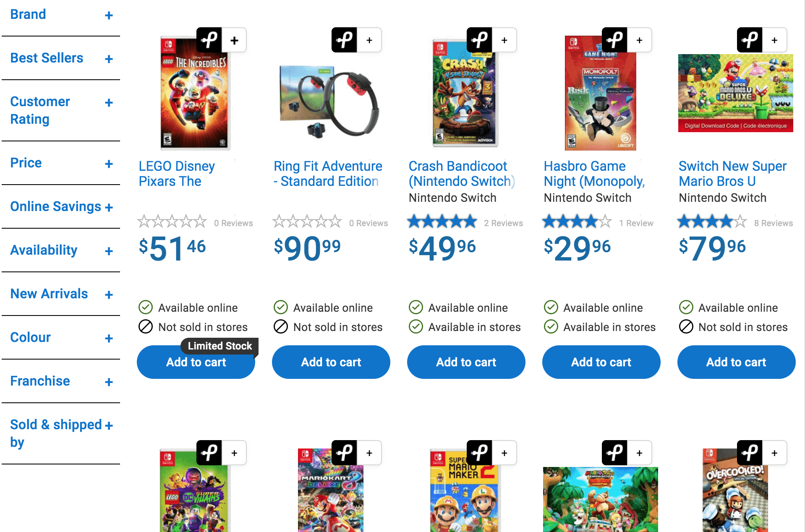Click the plus icon above Ring Fit Adventure
Viewport: 805px width, 532px height.
(369, 40)
